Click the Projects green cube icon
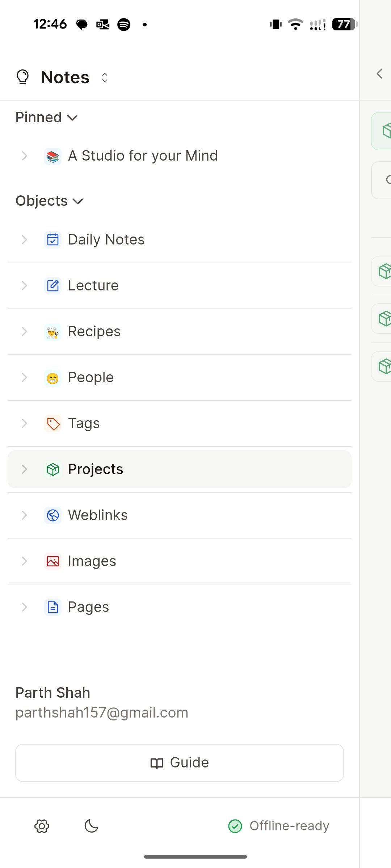 [x=53, y=469]
